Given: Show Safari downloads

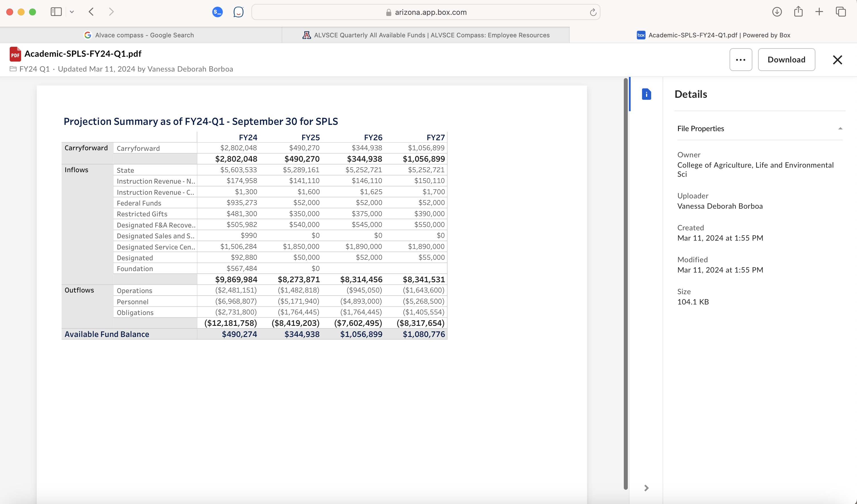Looking at the screenshot, I should 777,12.
